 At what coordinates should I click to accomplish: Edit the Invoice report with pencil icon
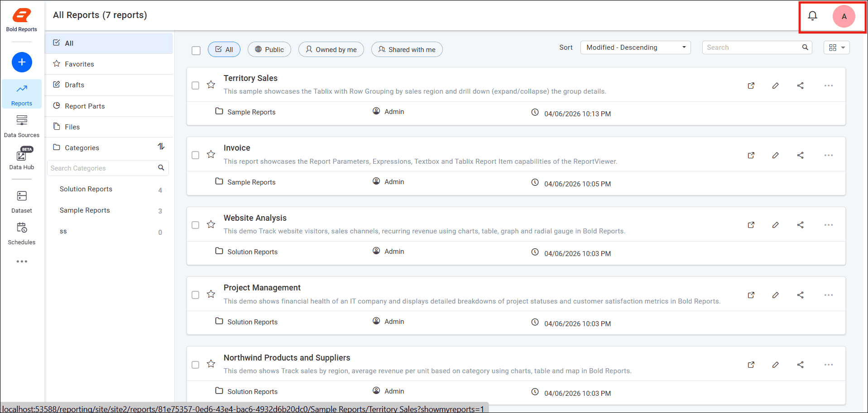tap(775, 155)
